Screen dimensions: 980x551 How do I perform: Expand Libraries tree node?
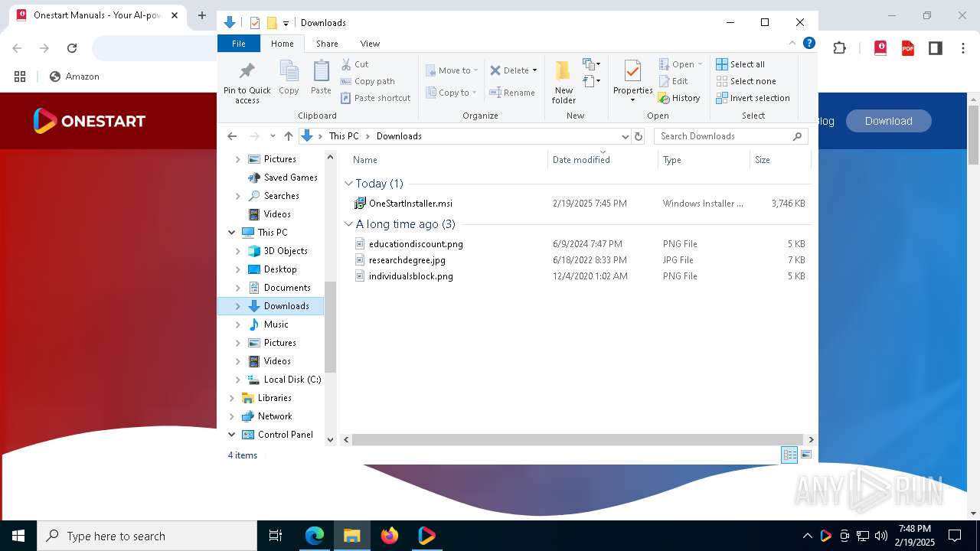point(232,398)
